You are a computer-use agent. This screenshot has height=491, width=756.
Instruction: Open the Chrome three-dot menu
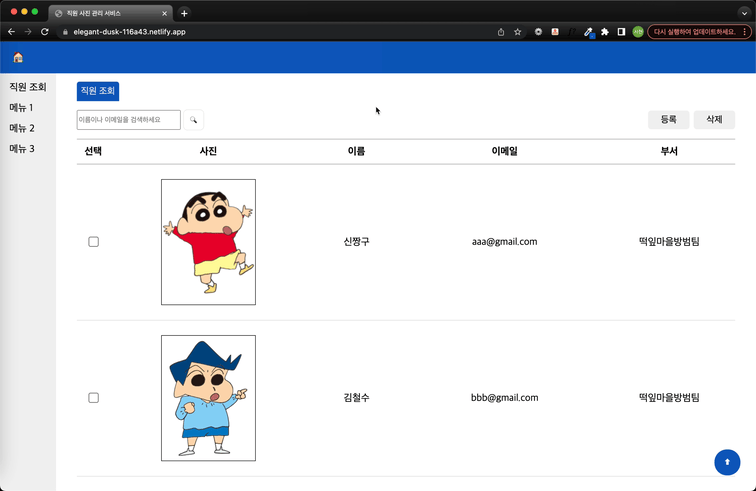point(744,32)
